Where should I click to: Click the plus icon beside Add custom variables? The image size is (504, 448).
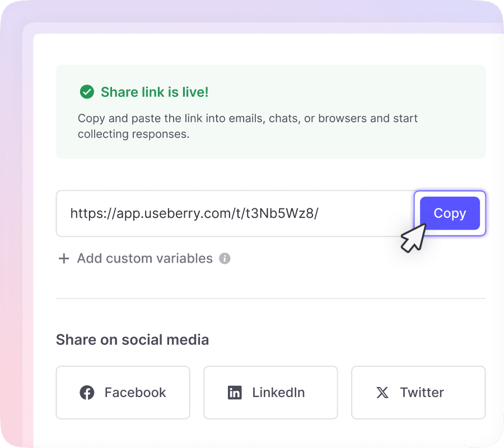[x=63, y=258]
